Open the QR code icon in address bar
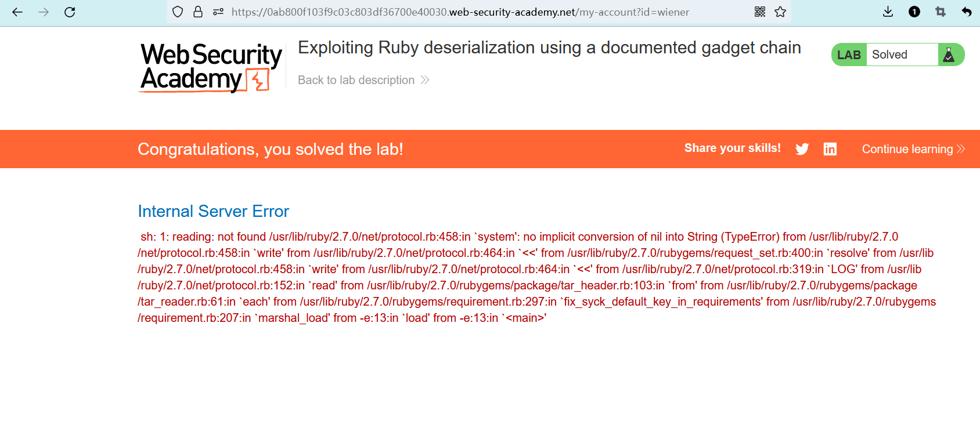Viewport: 980px width, 428px height. [759, 12]
